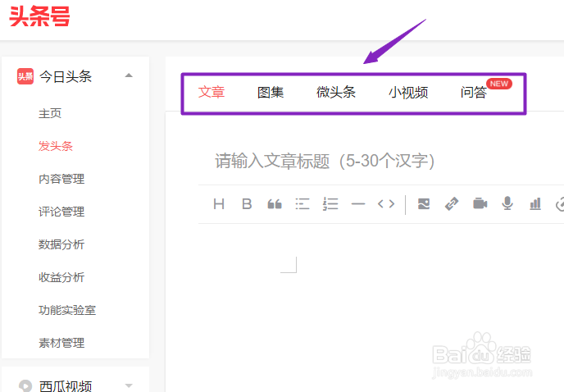Screen dimensions: 564x392
Task: Expand the 西瓜视频 section arrow
Action: (129, 385)
